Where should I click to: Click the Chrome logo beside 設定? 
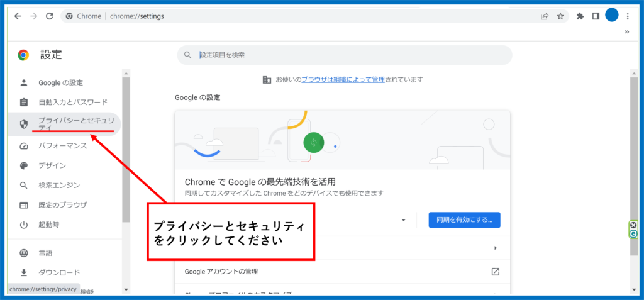click(23, 55)
